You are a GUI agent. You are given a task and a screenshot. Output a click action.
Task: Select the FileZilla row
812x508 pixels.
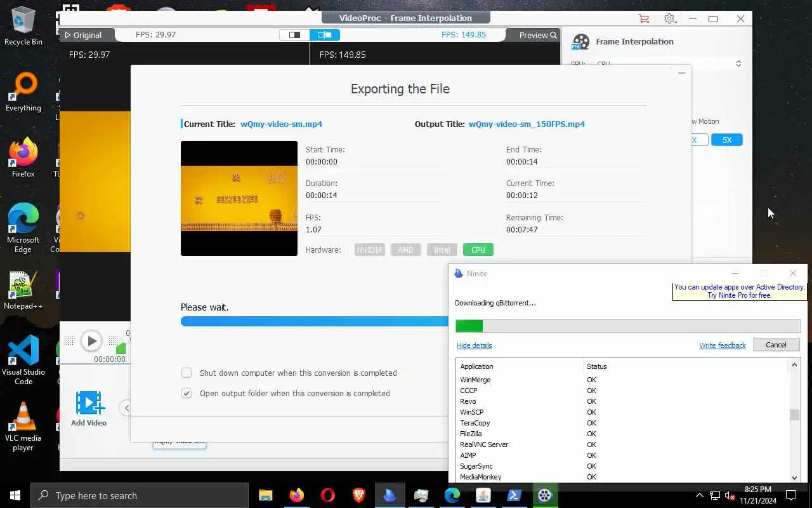point(623,434)
